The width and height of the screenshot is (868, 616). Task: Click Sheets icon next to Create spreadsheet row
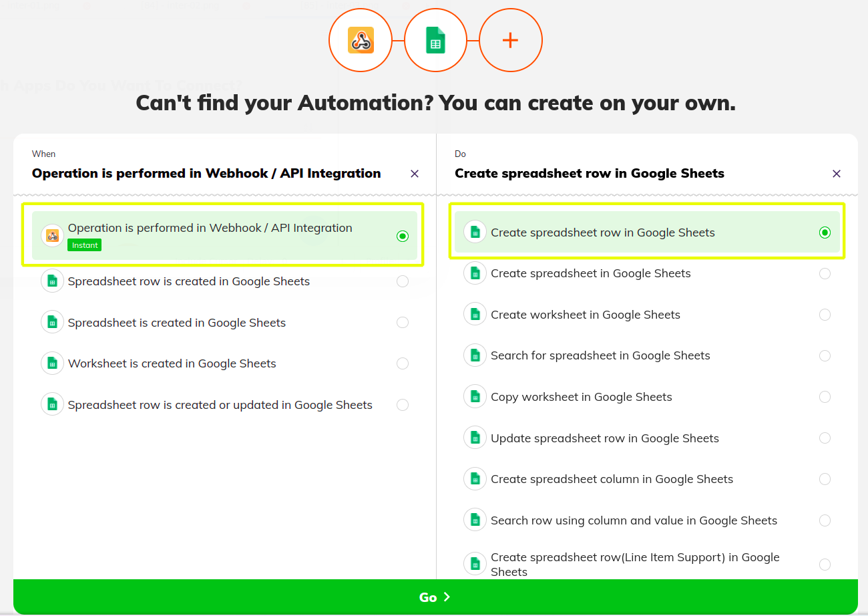coord(475,232)
